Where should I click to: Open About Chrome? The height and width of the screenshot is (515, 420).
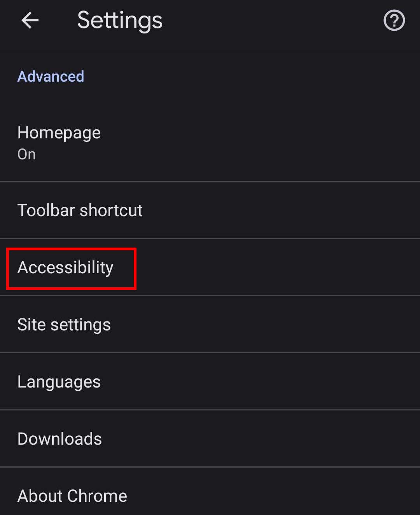click(72, 496)
